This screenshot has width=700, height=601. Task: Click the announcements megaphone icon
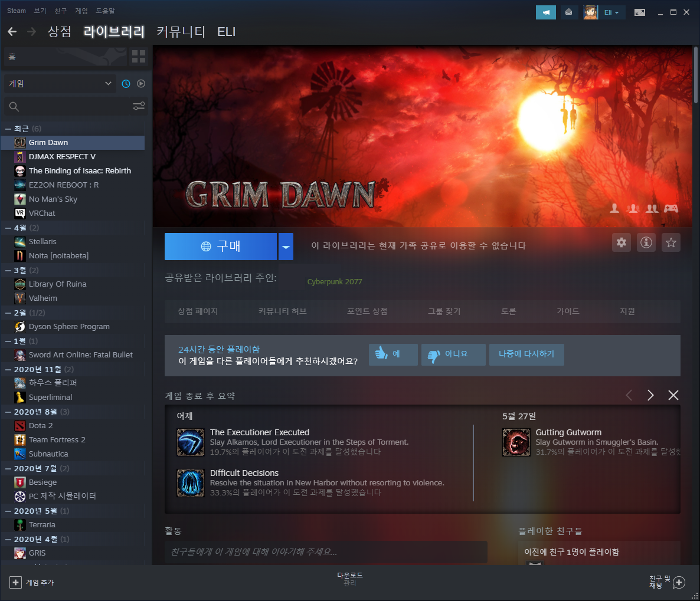[545, 12]
